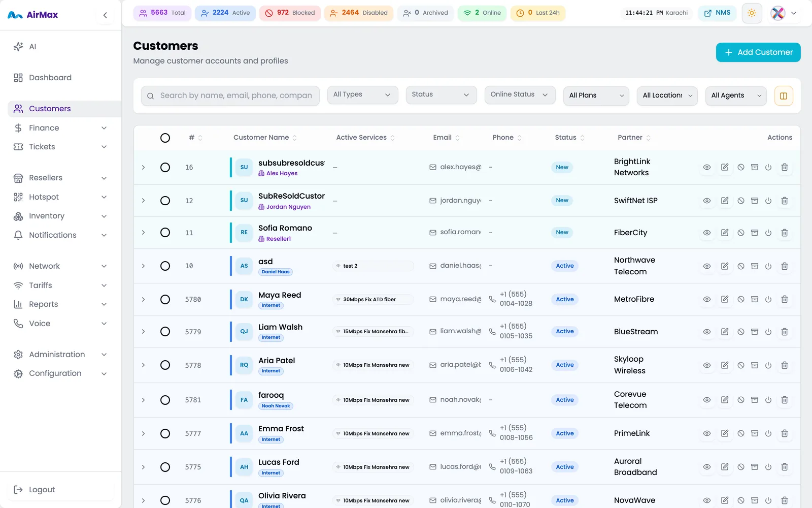Image resolution: width=812 pixels, height=508 pixels.
Task: Delete customer Aria Patel
Action: (x=785, y=365)
